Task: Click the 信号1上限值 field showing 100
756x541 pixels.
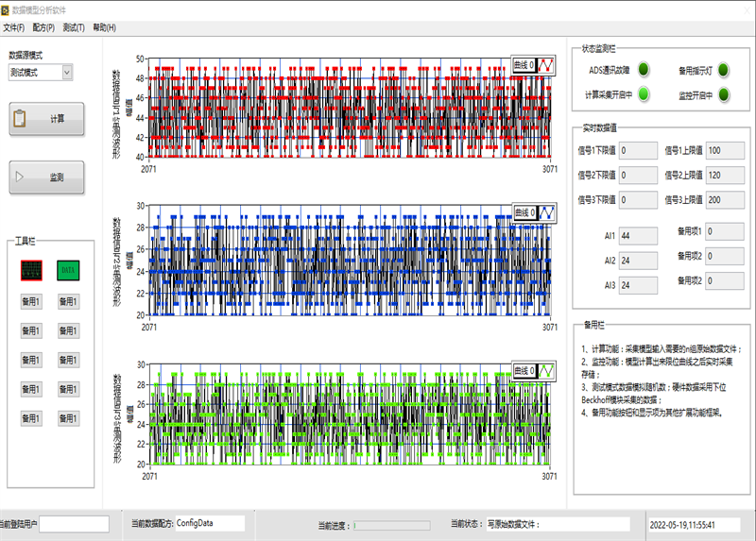Action: point(725,151)
